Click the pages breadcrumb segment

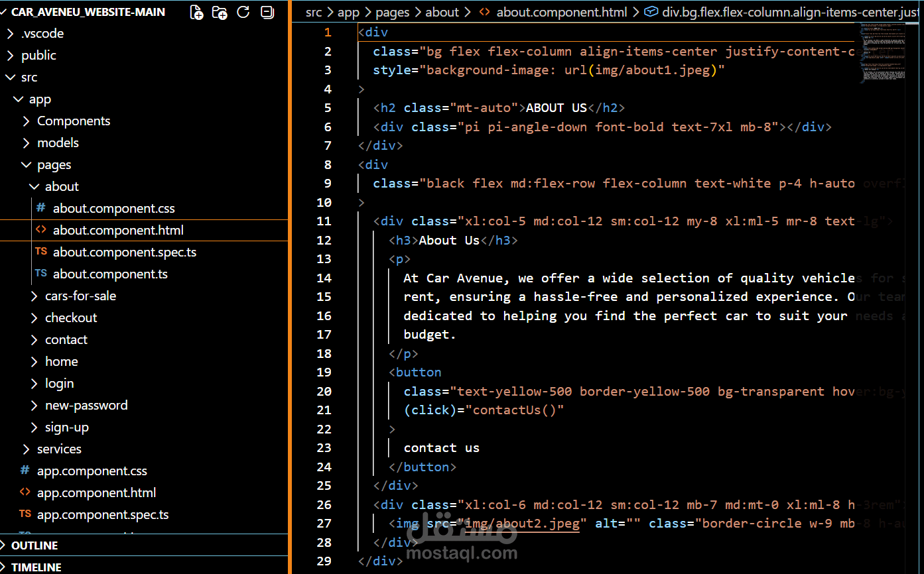[x=393, y=12]
